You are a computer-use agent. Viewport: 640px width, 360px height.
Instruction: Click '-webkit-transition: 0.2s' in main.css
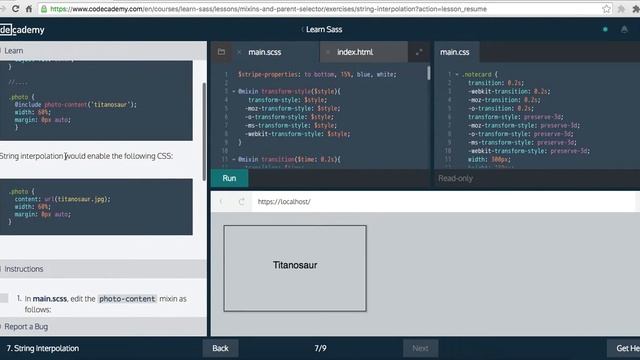click(509, 91)
